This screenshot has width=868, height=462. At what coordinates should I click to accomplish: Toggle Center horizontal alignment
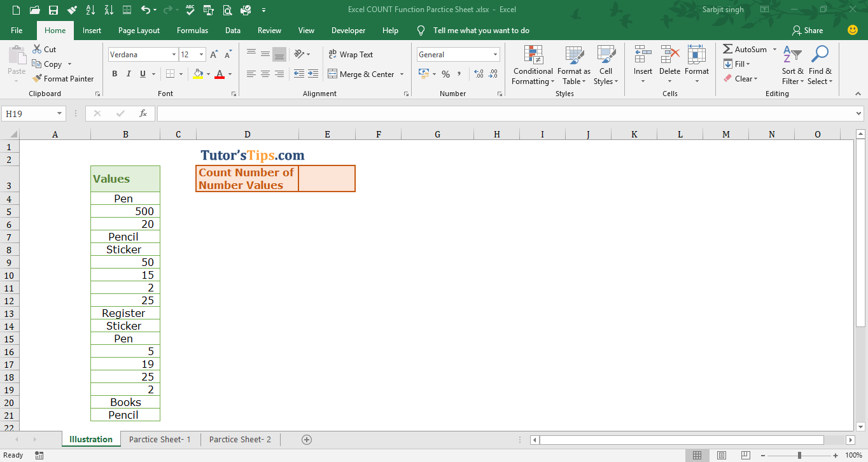pos(265,74)
